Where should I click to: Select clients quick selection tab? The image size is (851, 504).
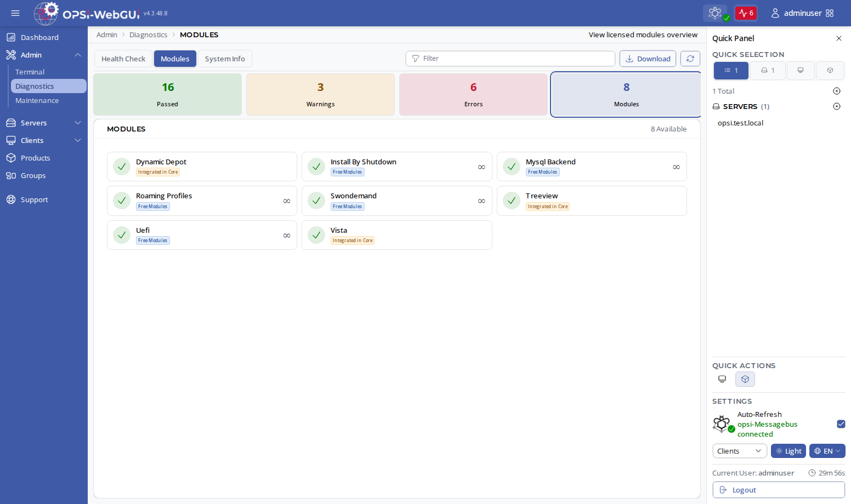coord(801,70)
